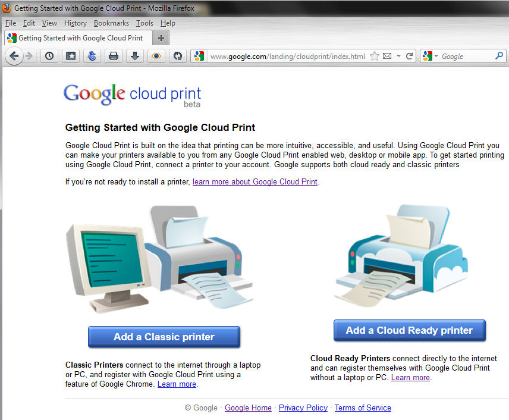509x420 pixels.
Task: Click the blue seahorse add-on icon
Action: point(92,56)
